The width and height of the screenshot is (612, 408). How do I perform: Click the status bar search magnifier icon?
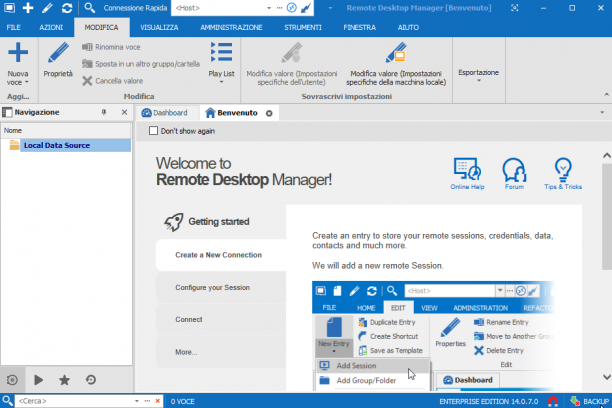click(7, 401)
